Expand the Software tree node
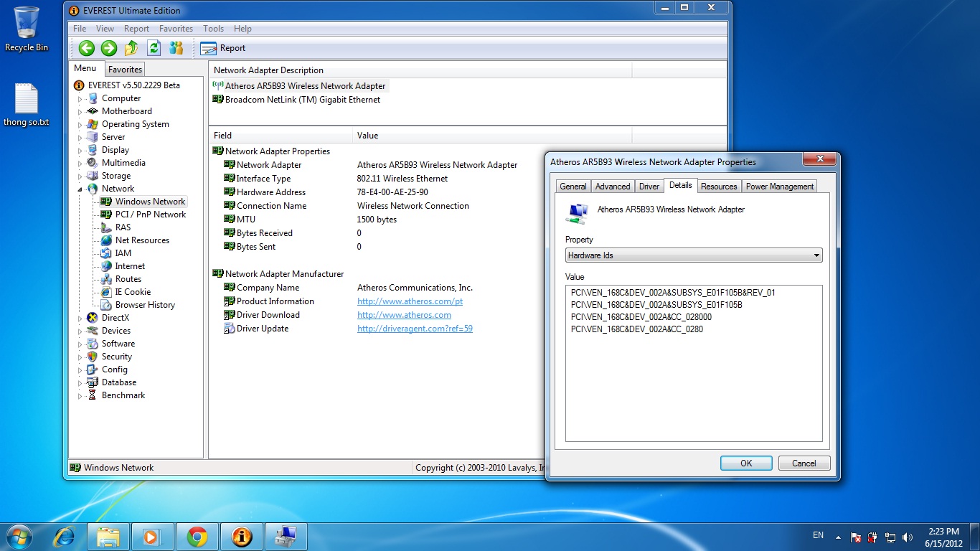 (x=80, y=344)
